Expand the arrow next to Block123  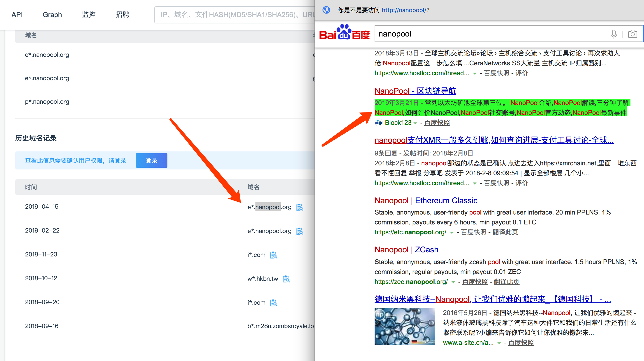tap(415, 123)
